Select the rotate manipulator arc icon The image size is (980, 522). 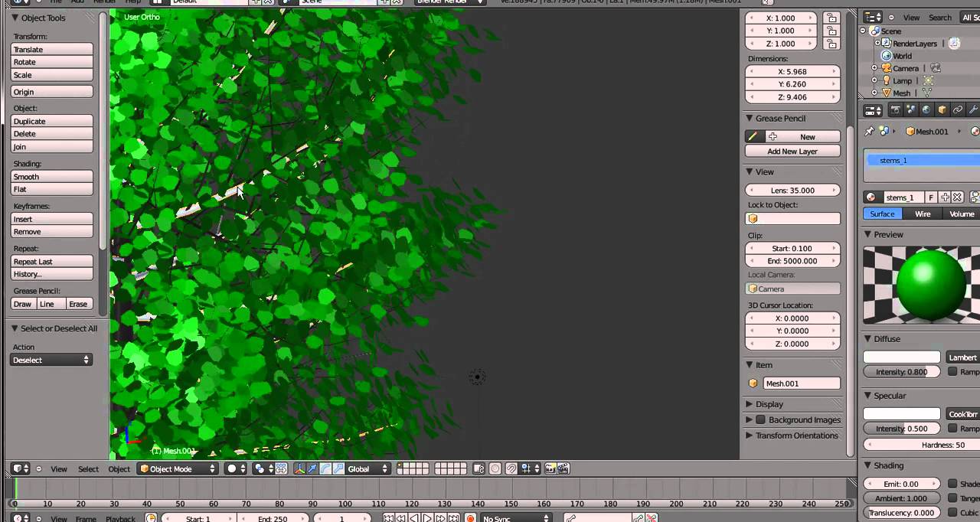click(325, 468)
